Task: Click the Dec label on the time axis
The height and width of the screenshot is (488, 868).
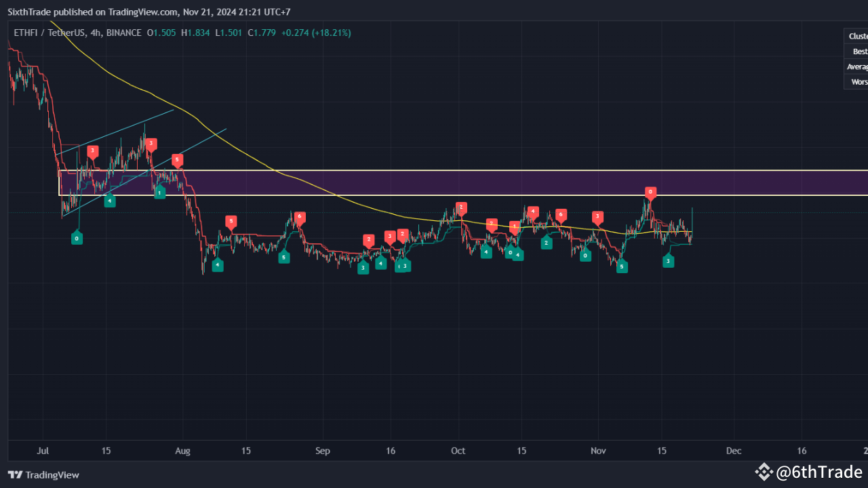Action: click(x=733, y=451)
